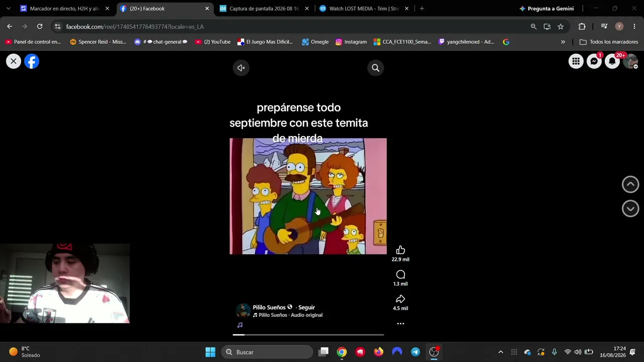Screen dimensions: 644x362
Task: Open the account profile menu
Action: tap(630, 61)
